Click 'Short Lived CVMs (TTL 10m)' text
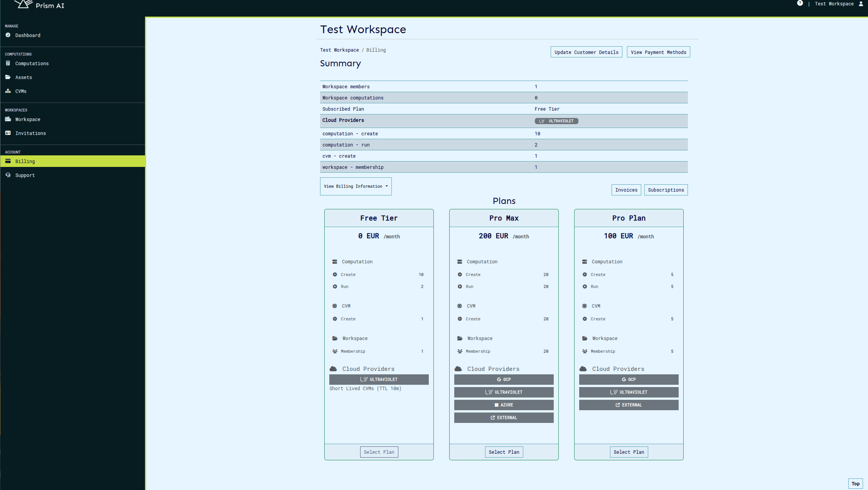The image size is (868, 490). coord(365,389)
